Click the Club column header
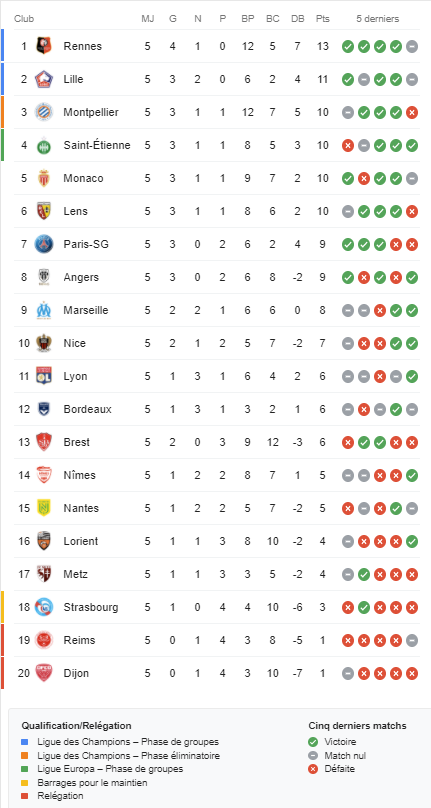 24,19
